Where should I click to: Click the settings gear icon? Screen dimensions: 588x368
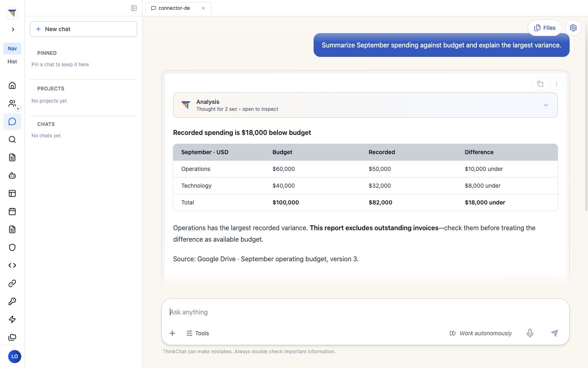coord(573,28)
